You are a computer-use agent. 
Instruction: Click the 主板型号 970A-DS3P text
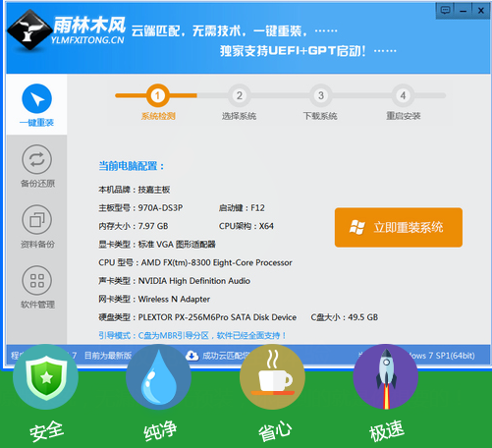click(140, 208)
